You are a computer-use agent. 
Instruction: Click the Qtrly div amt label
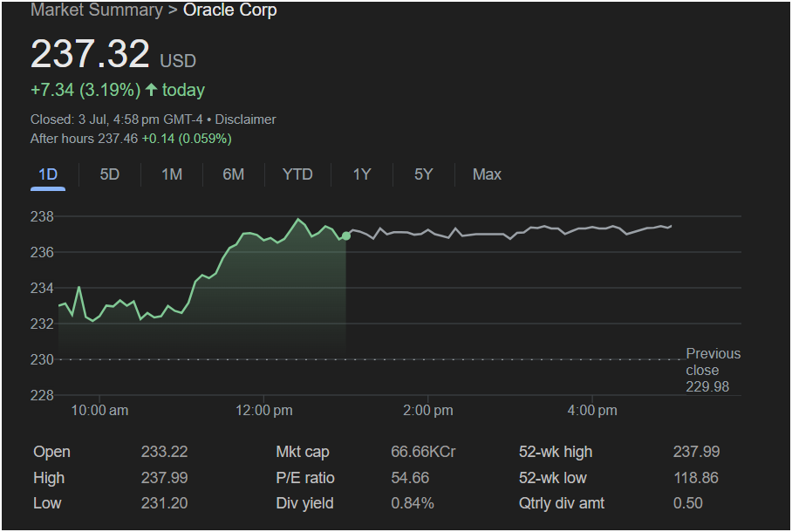pyautogui.click(x=562, y=503)
